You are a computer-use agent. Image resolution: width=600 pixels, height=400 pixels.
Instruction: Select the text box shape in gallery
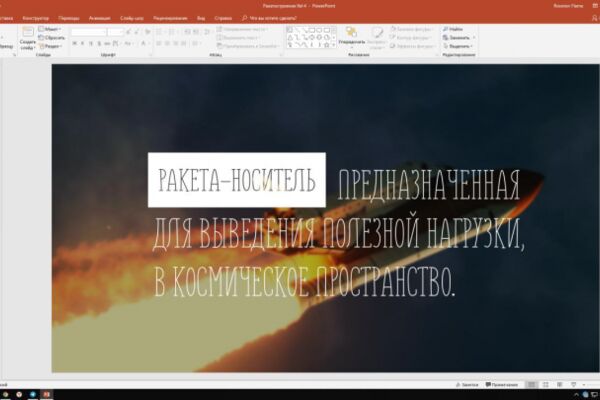[x=290, y=29]
